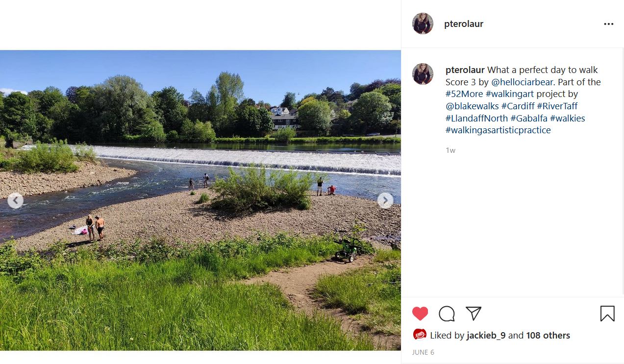The height and width of the screenshot is (364, 624).
Task: Unlike the post with the red heart icon
Action: pos(420,314)
